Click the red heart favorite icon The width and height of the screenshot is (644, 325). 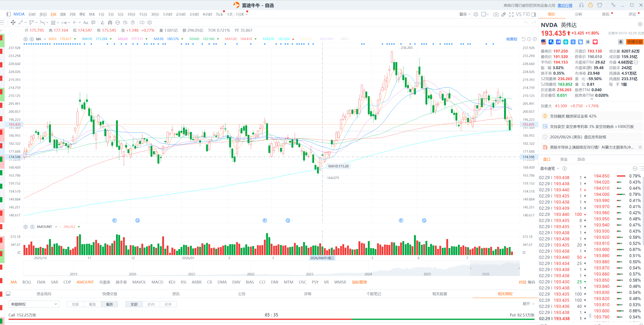pyautogui.click(x=595, y=42)
